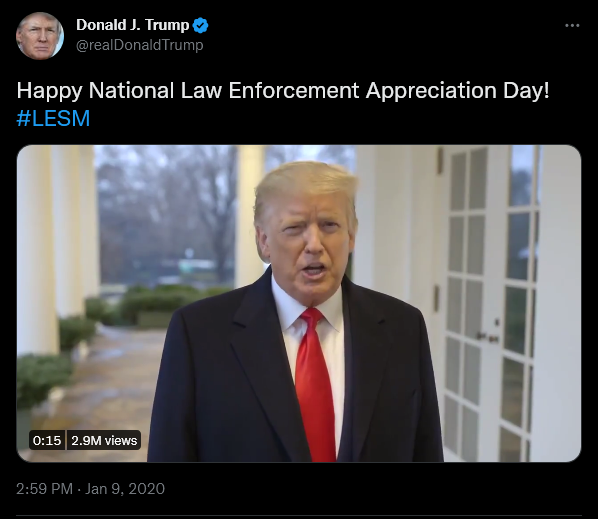Open the round profile avatar picture
598x519 pixels.
pyautogui.click(x=40, y=36)
